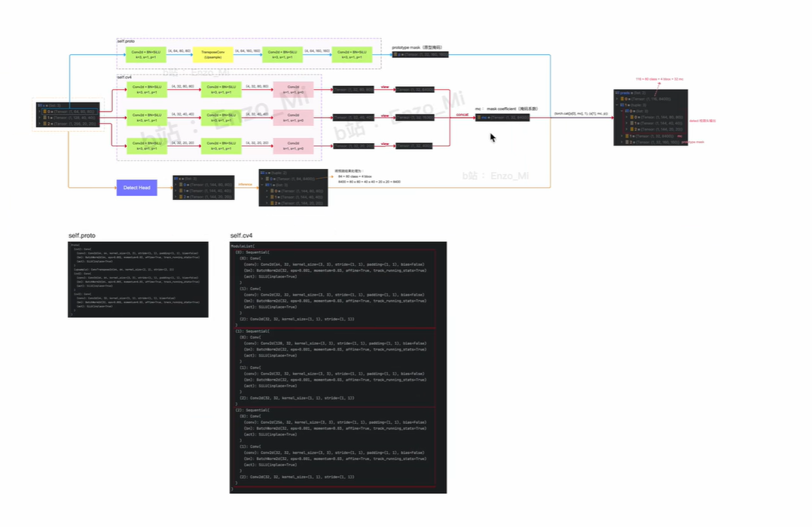Expand the Tensor (1, 64, 80, 80) row arrow
812x527 pixels.
[x=39, y=112]
